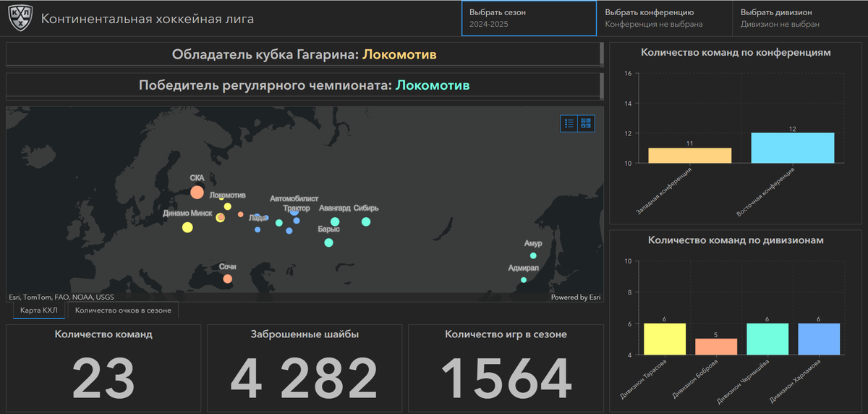The width and height of the screenshot is (868, 414).
Task: Click the Лада label on map
Action: click(x=257, y=217)
